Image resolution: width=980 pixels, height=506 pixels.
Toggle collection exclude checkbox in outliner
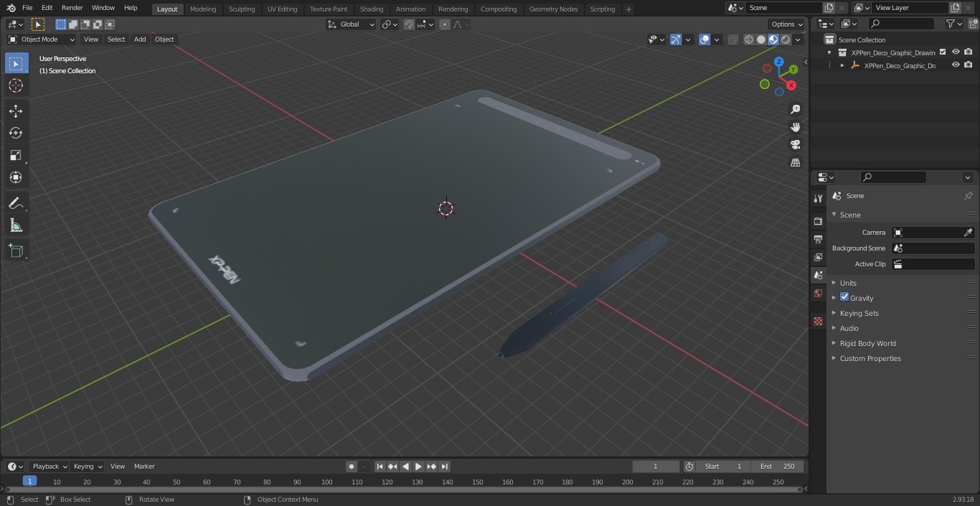coord(943,52)
